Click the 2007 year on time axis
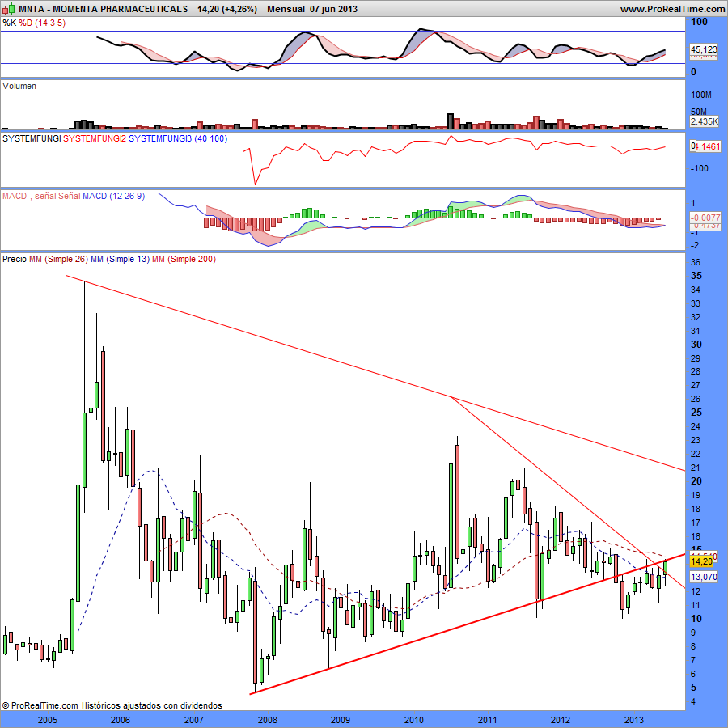Viewport: 728px width, 728px height. click(193, 720)
